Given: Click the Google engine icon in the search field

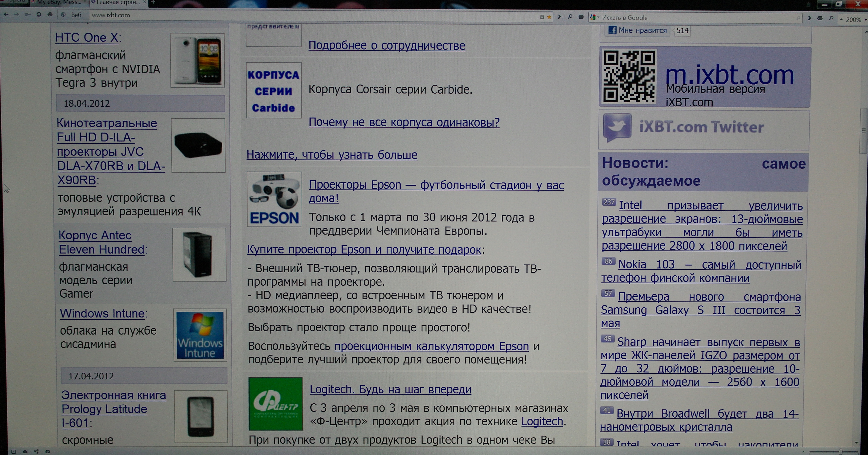Looking at the screenshot, I should (593, 17).
